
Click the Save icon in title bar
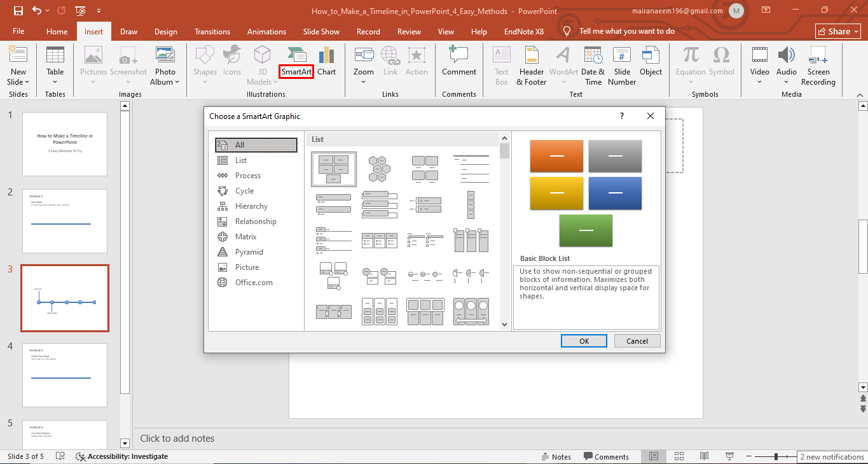[x=18, y=11]
